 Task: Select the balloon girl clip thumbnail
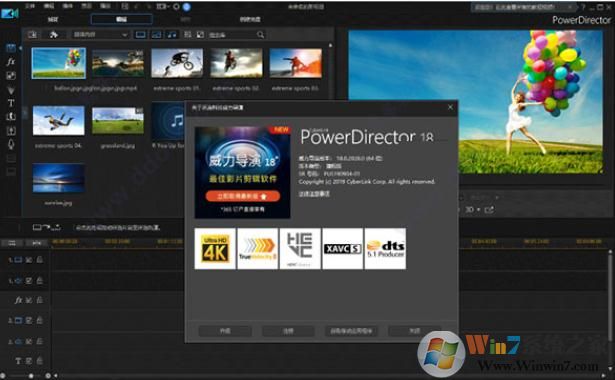[x=58, y=63]
